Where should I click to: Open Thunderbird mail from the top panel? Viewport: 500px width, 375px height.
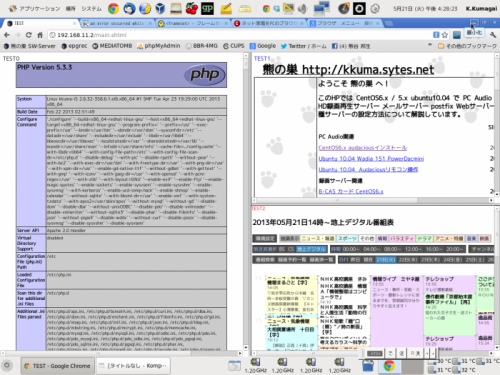[x=129, y=8]
